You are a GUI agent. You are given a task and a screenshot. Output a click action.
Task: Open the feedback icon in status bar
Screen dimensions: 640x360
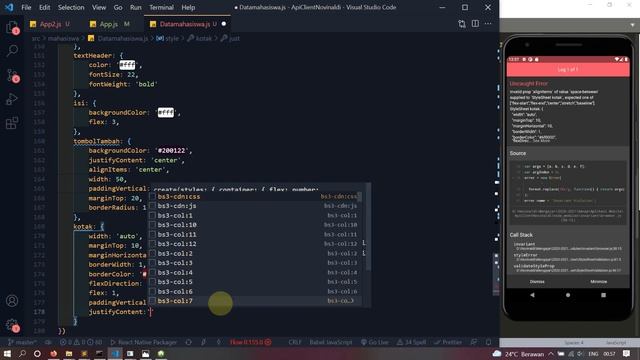pyautogui.click(x=473, y=342)
